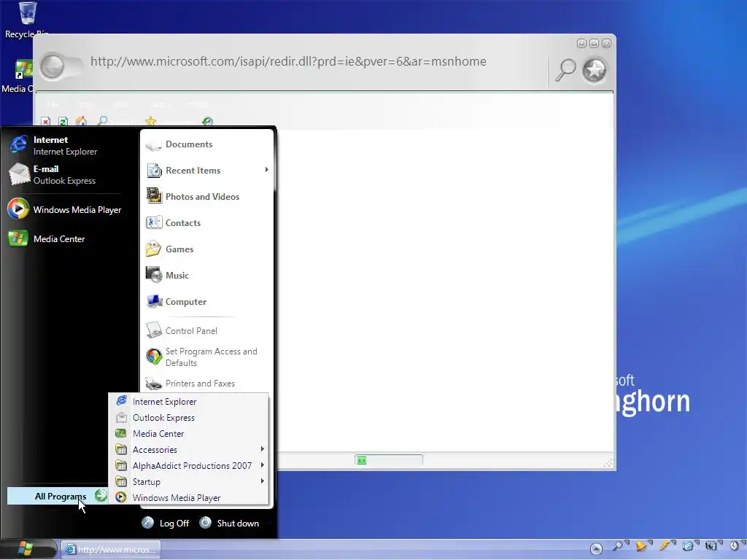Click the History icon in browser toolbar
This screenshot has width=747, height=560.
coord(207,122)
